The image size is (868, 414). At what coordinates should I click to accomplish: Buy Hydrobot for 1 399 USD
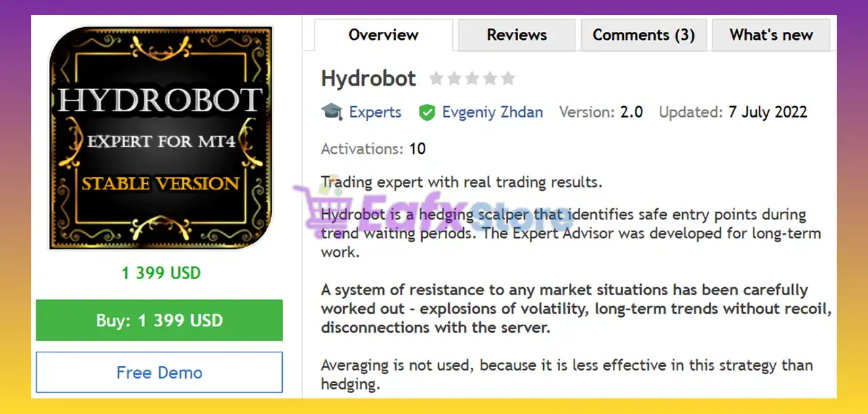pyautogui.click(x=159, y=320)
